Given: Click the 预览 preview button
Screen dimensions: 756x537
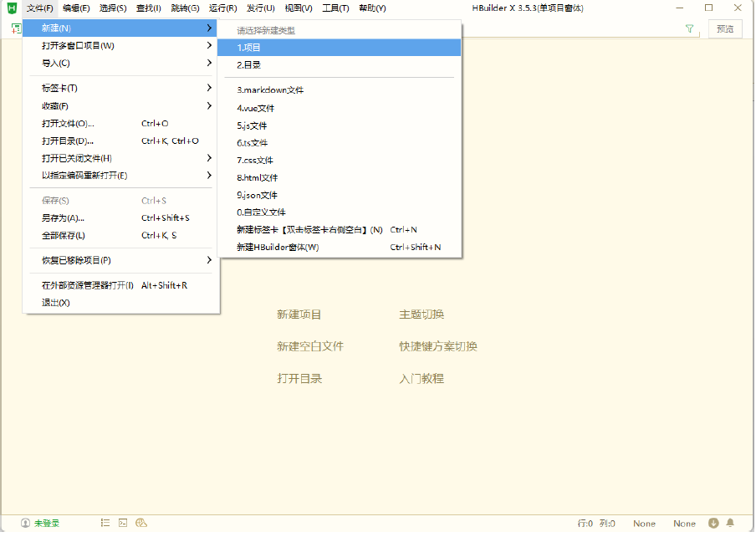Looking at the screenshot, I should tap(725, 29).
